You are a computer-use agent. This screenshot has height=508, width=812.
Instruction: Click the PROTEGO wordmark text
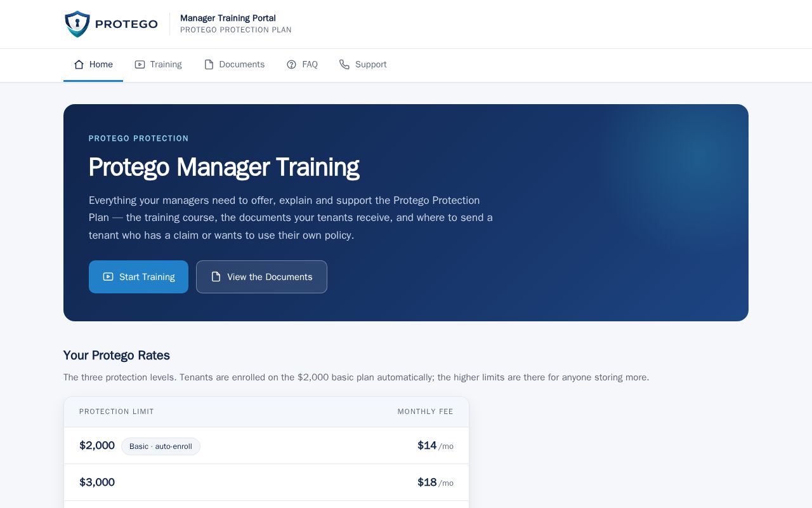pyautogui.click(x=126, y=24)
